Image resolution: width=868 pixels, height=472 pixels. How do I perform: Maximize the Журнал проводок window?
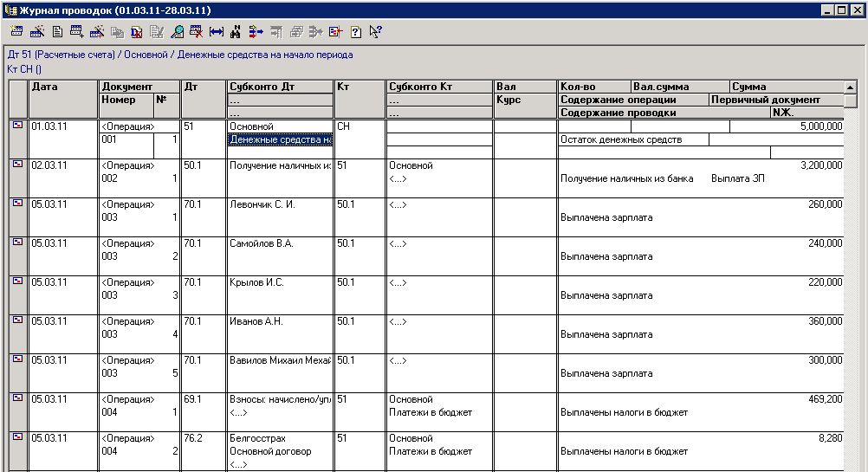click(841, 10)
